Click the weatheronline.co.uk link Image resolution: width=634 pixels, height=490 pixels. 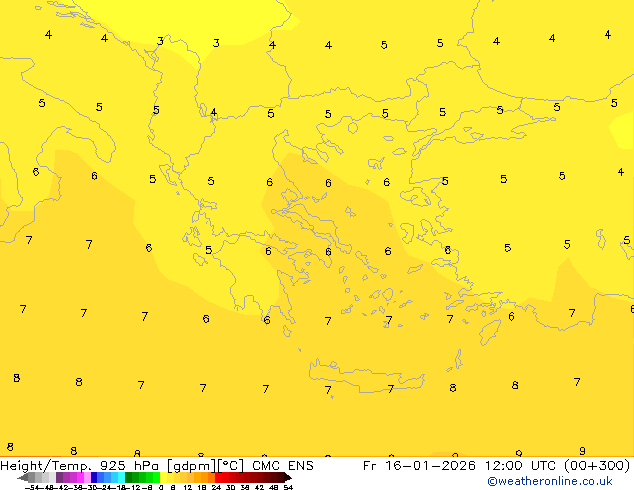click(x=550, y=481)
